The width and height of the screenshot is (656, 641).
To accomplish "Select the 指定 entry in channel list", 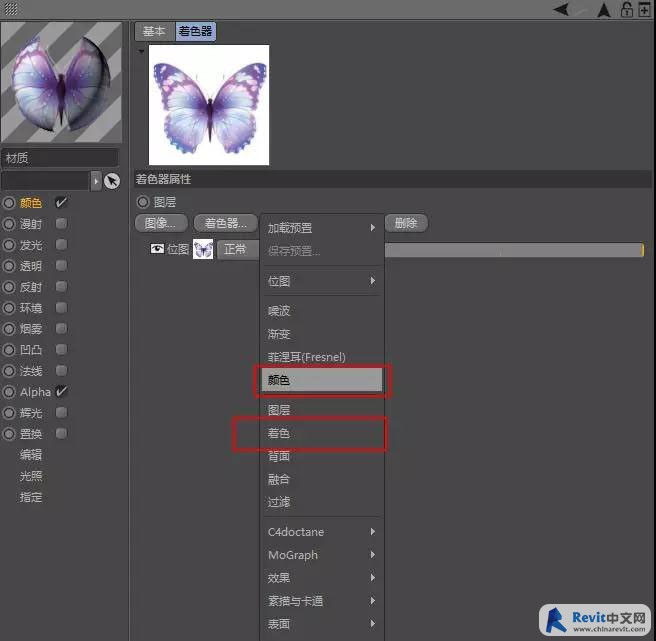I will 31,497.
